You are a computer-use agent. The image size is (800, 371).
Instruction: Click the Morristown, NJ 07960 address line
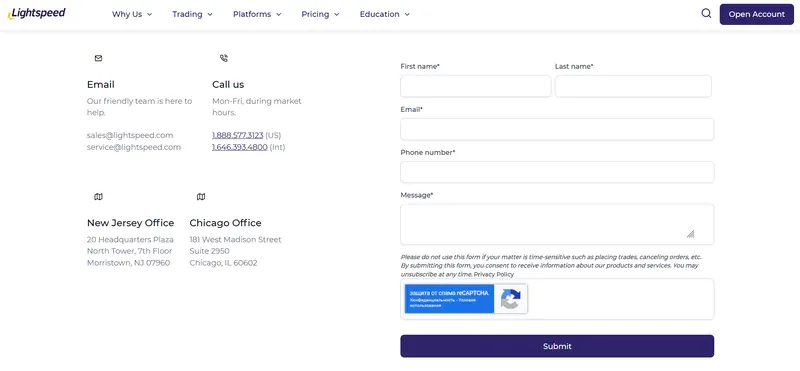click(x=129, y=263)
